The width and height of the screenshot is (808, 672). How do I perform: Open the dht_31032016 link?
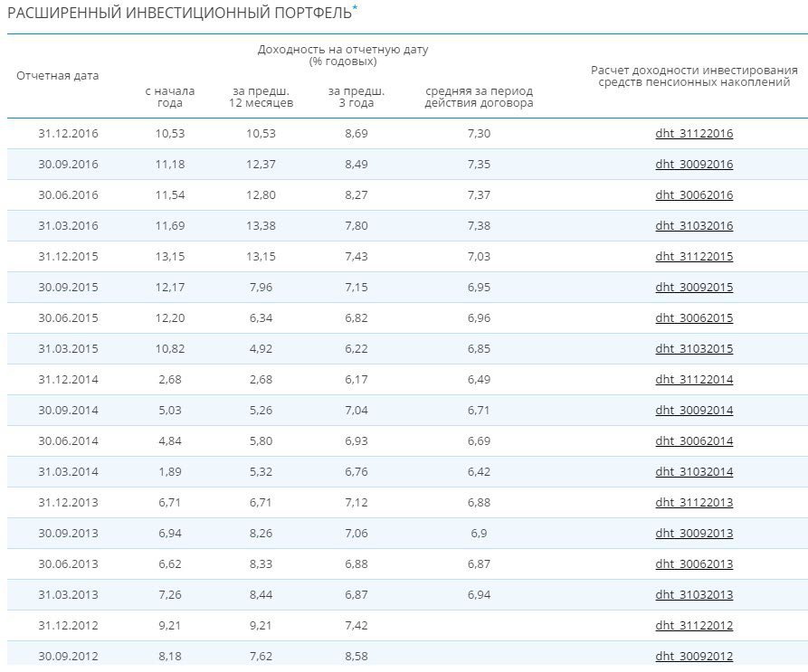coord(694,225)
